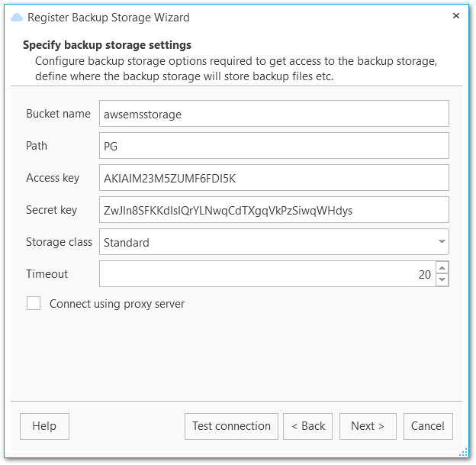Open the Storage class dropdown

click(274, 242)
